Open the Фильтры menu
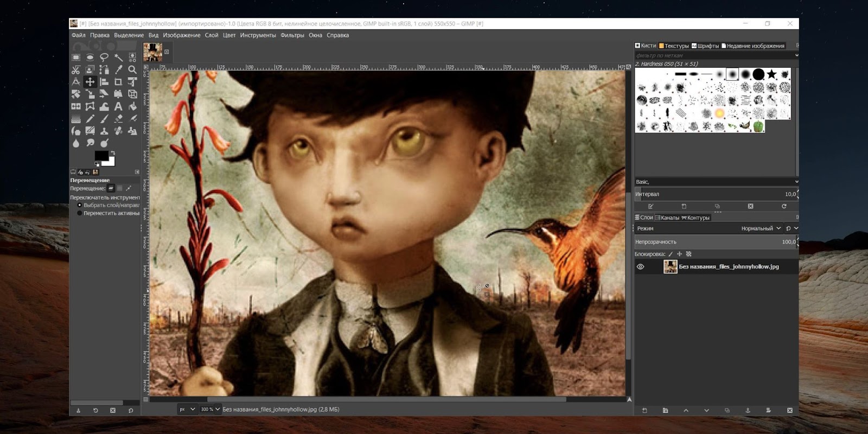 [292, 35]
